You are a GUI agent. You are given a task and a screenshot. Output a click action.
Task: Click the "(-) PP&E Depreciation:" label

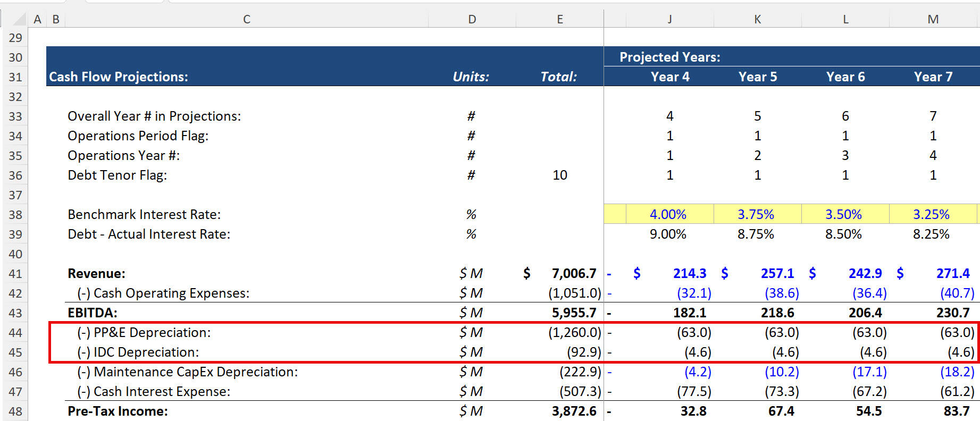(144, 333)
